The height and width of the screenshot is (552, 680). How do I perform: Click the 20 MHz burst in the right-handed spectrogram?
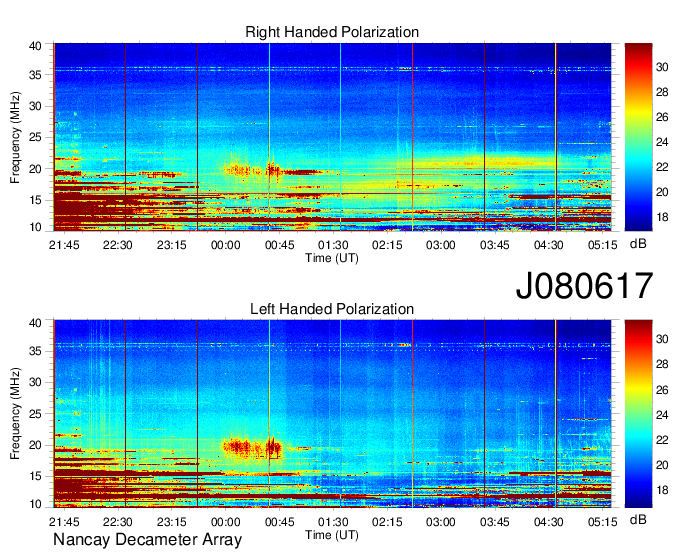252,169
